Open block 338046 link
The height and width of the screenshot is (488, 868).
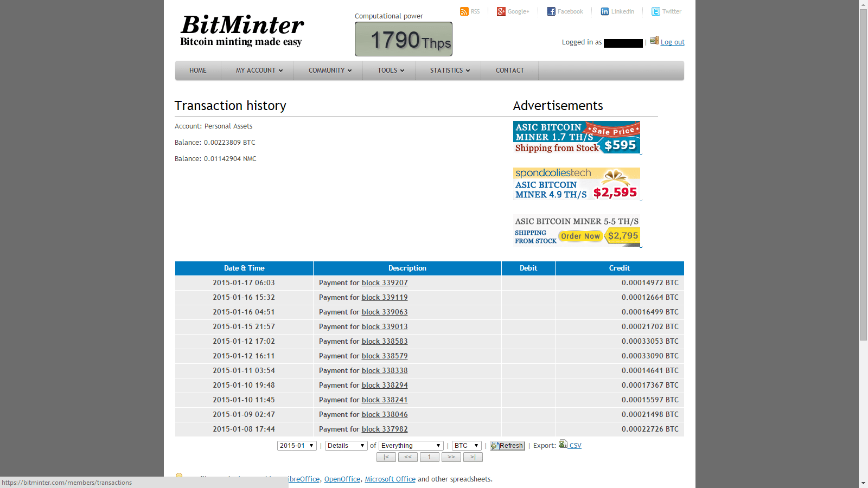pyautogui.click(x=385, y=415)
